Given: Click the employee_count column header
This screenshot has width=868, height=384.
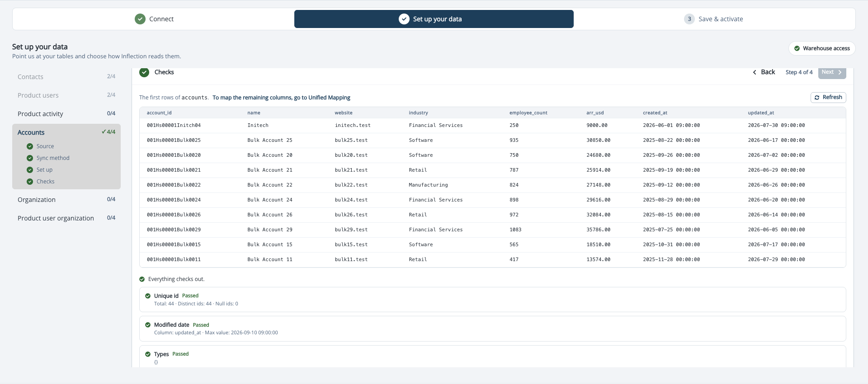Looking at the screenshot, I should (528, 113).
